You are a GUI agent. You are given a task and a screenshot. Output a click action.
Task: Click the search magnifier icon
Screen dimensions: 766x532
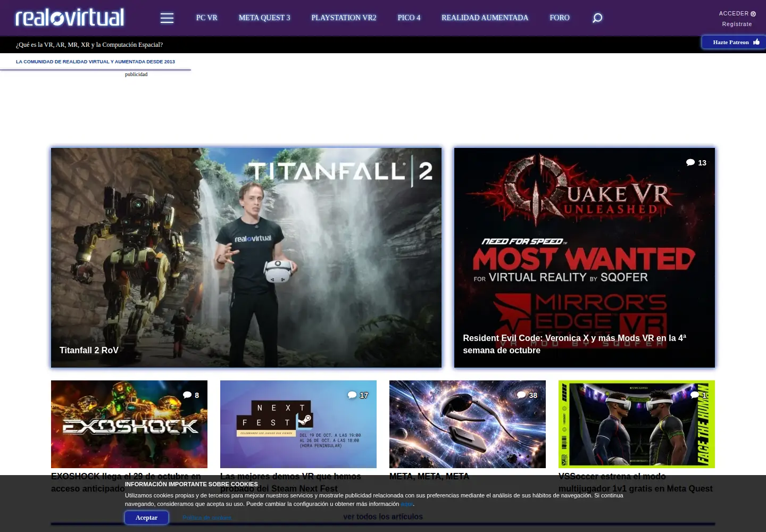click(597, 18)
